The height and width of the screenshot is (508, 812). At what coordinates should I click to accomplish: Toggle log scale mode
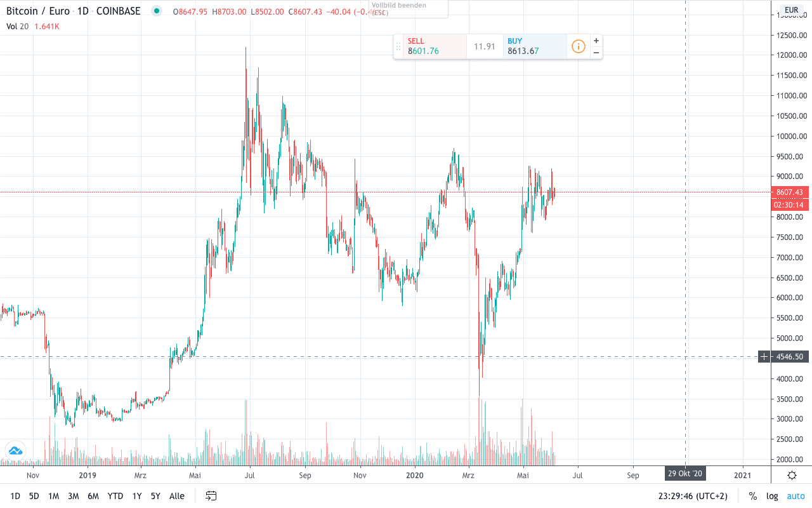[772, 496]
